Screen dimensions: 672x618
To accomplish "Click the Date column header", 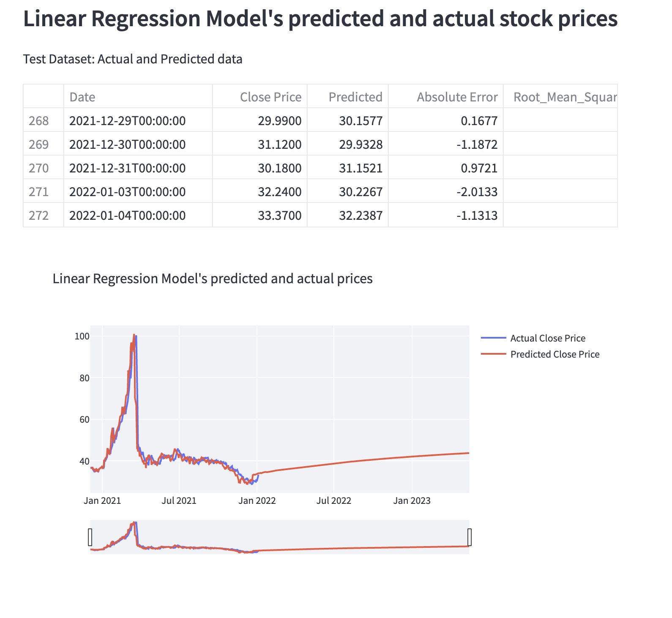I will (x=83, y=97).
